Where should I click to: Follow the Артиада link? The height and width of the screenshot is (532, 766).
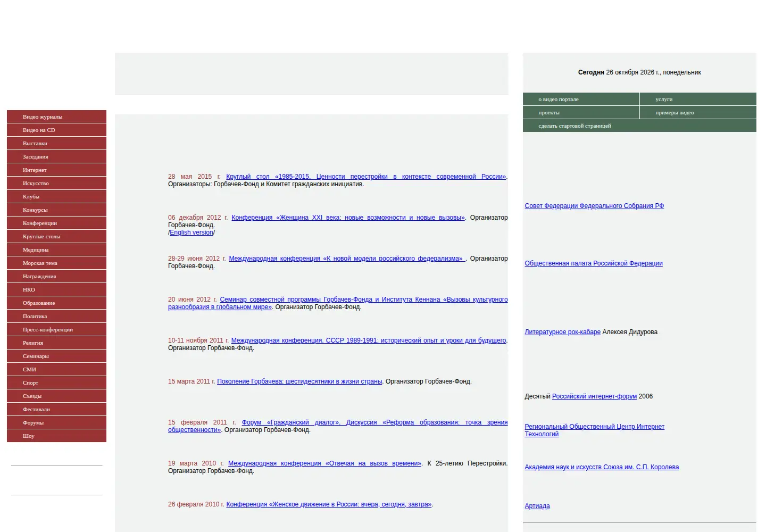[537, 506]
